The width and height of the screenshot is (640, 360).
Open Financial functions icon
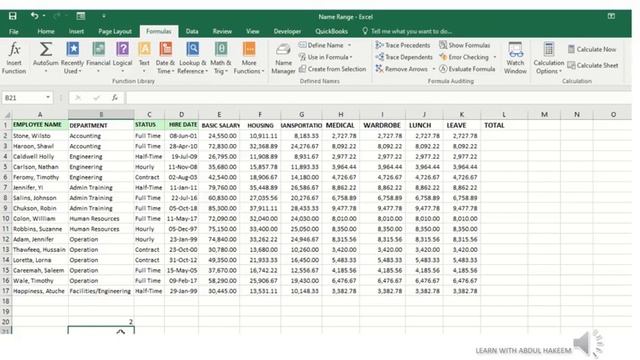pos(98,49)
